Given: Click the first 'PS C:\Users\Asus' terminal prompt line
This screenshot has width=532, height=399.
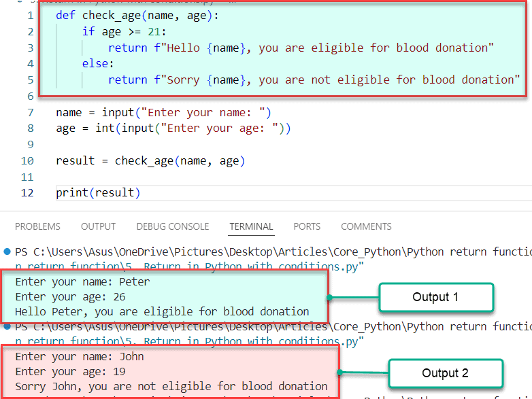Looking at the screenshot, I should pos(273,252).
